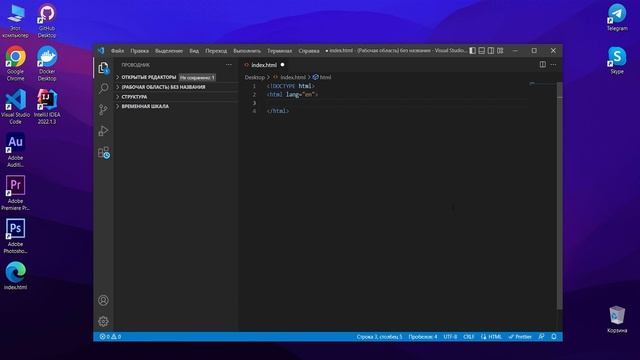This screenshot has height=360, width=640.
Task: Click the VS Code logo in title bar
Action: (101, 51)
